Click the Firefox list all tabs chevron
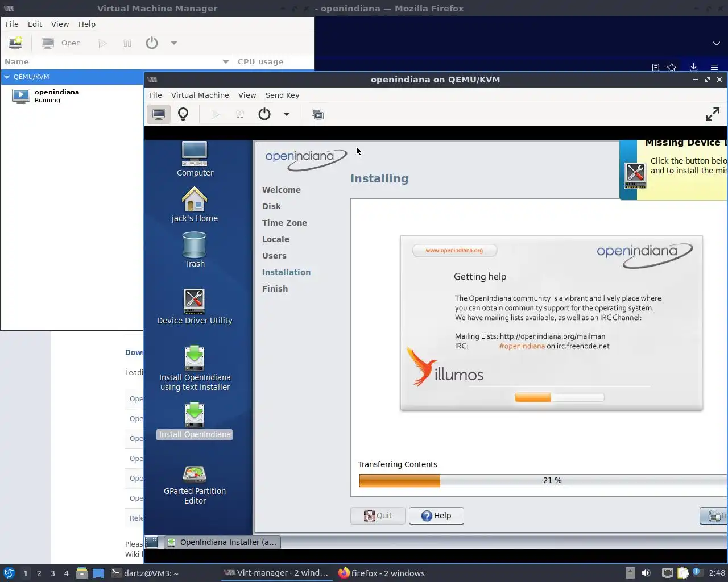Image resolution: width=728 pixels, height=582 pixels. 716,43
